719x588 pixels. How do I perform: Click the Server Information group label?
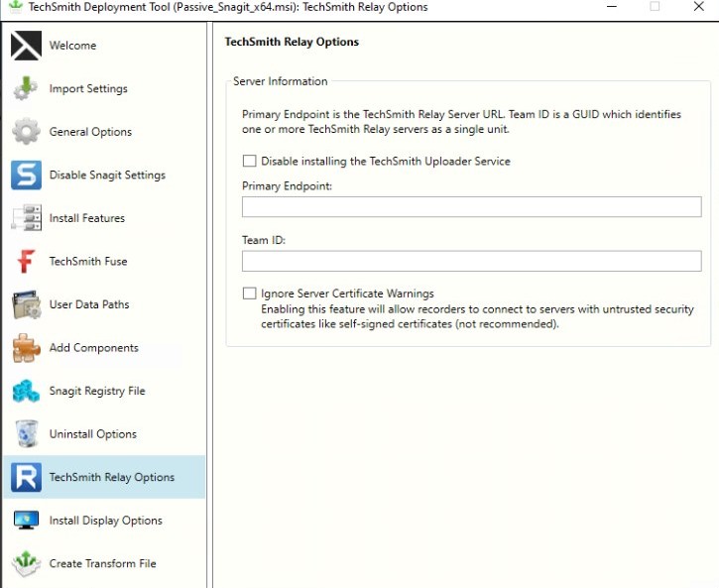click(x=281, y=81)
